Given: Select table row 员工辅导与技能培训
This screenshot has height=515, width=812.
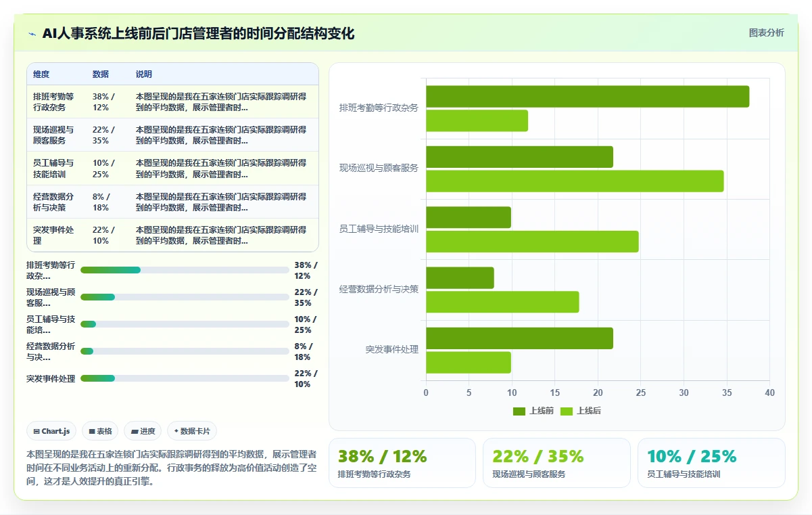Looking at the screenshot, I should click(x=172, y=169).
